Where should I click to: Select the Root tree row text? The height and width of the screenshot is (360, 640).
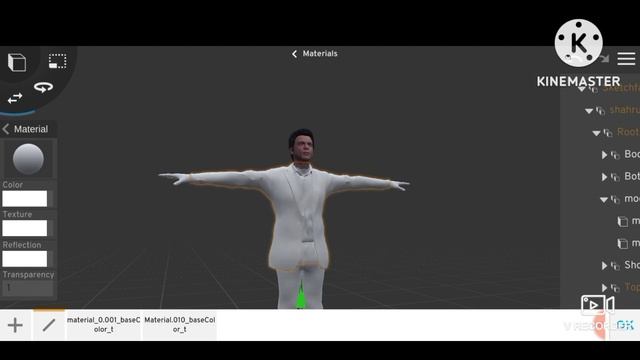[x=628, y=132]
